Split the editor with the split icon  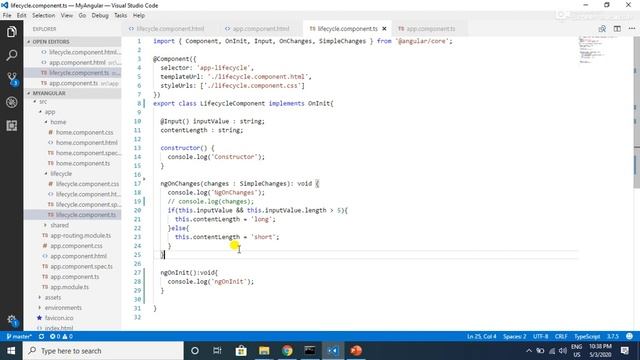pyautogui.click(x=617, y=29)
